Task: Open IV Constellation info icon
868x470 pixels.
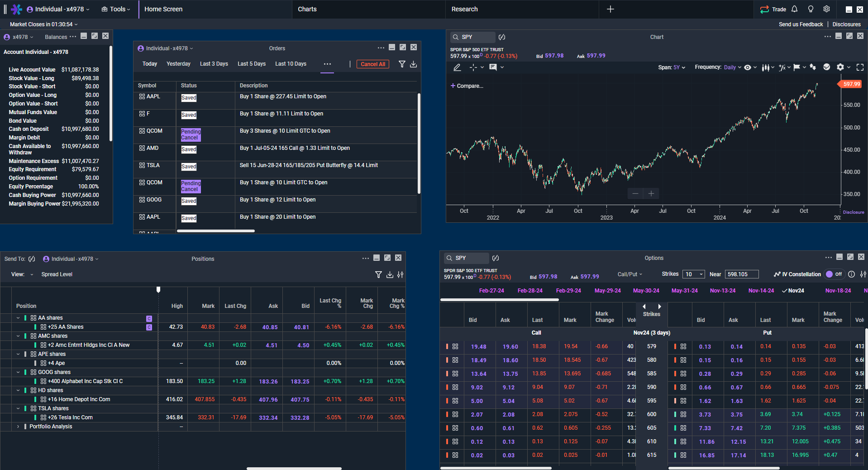Action: pos(851,274)
